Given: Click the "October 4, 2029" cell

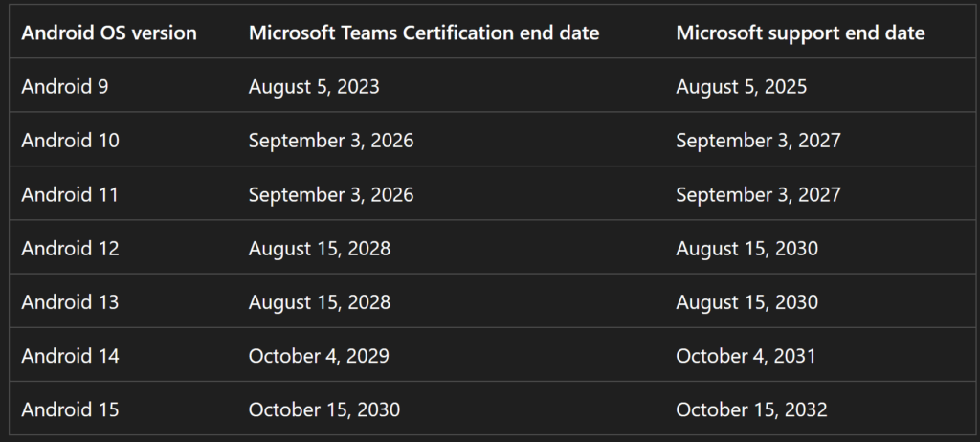Looking at the screenshot, I should 319,356.
